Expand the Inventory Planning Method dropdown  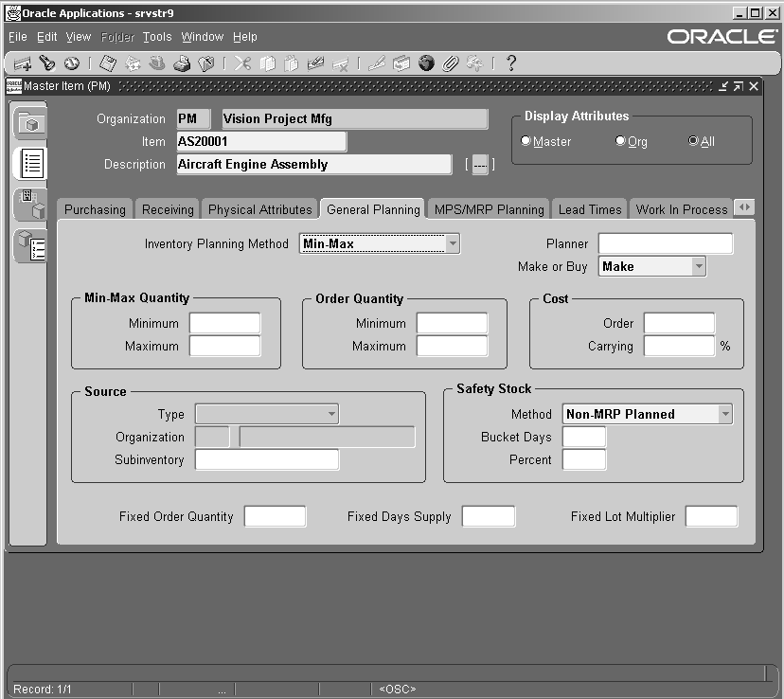tap(453, 244)
